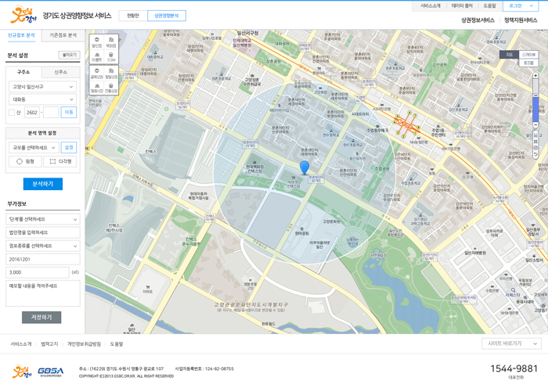Select the 원형 area shape option

(25, 161)
